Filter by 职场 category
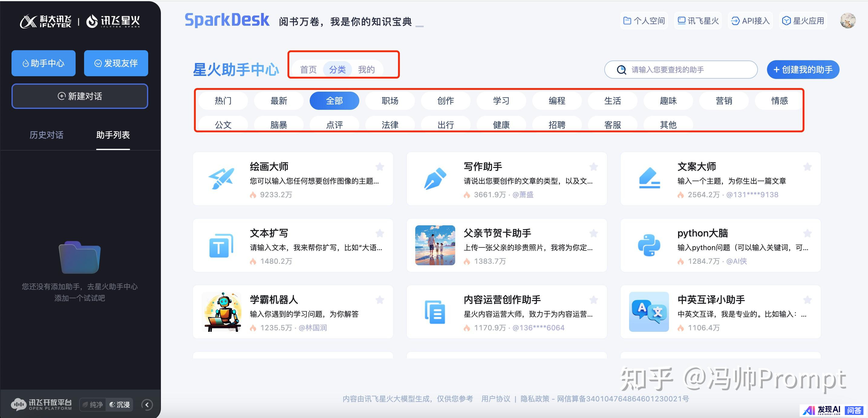Image resolution: width=868 pixels, height=418 pixels. click(390, 100)
